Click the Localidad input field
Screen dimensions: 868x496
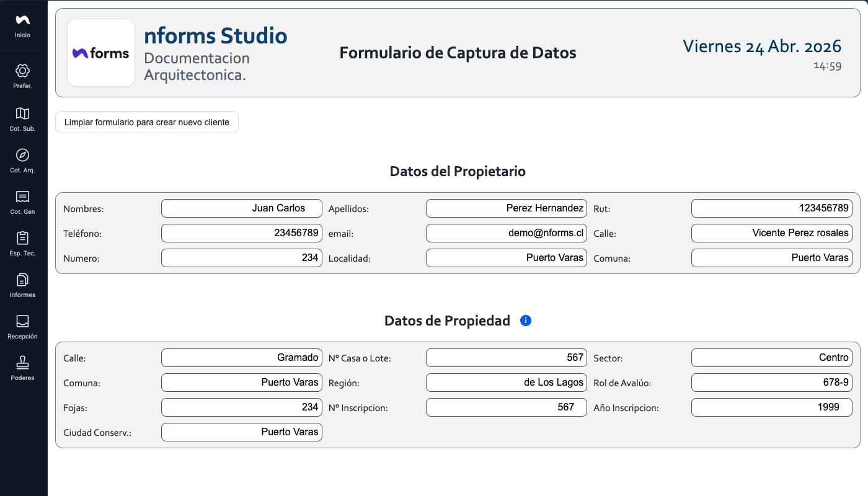coord(507,258)
